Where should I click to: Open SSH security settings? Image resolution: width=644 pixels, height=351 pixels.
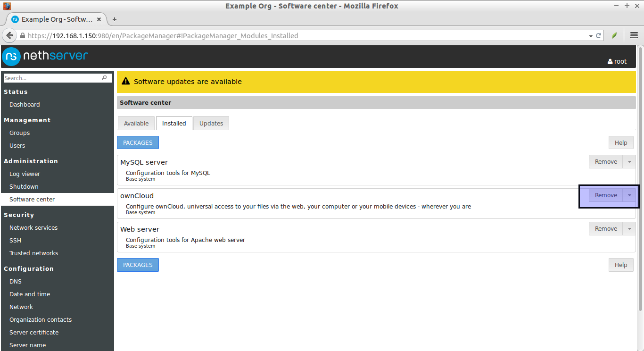click(15, 241)
